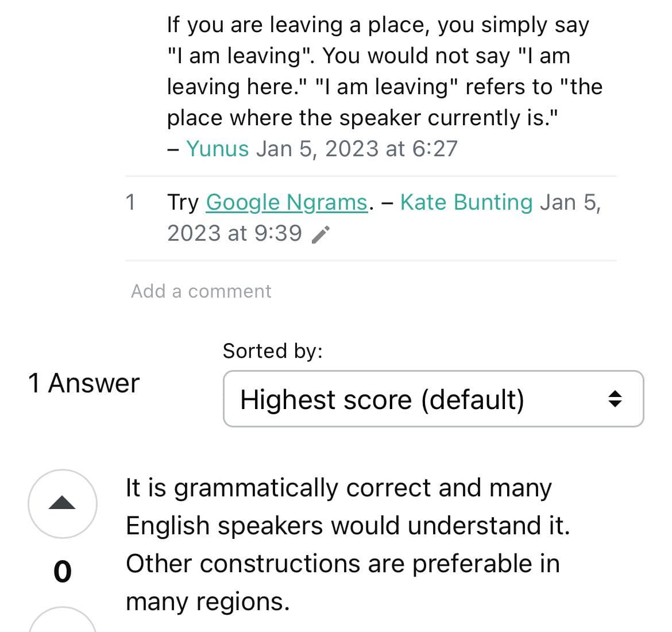Open the Google Ngrams link
The height and width of the screenshot is (632, 672).
tap(287, 202)
